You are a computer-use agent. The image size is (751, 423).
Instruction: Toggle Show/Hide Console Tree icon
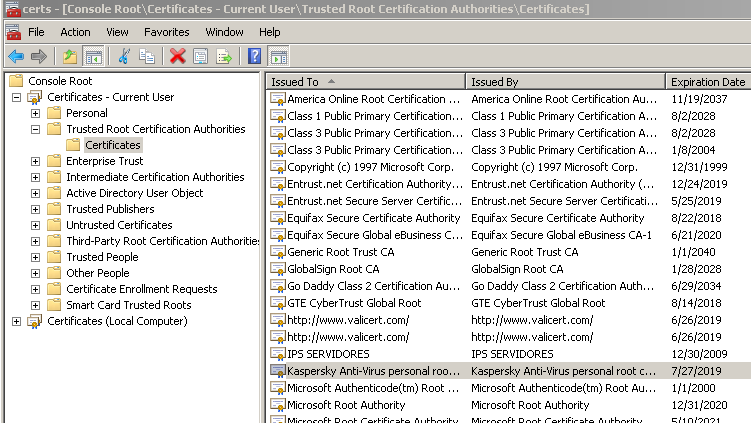click(x=93, y=57)
